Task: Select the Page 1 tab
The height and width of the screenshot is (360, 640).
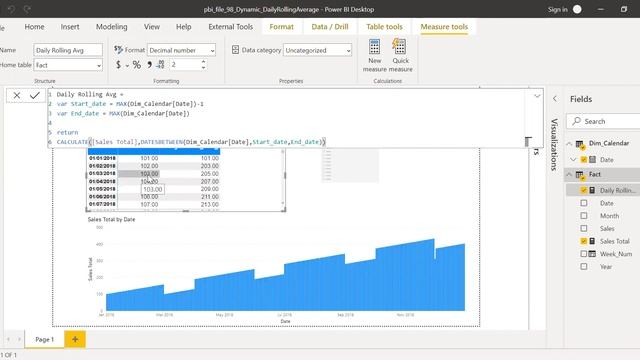Action: click(x=44, y=339)
